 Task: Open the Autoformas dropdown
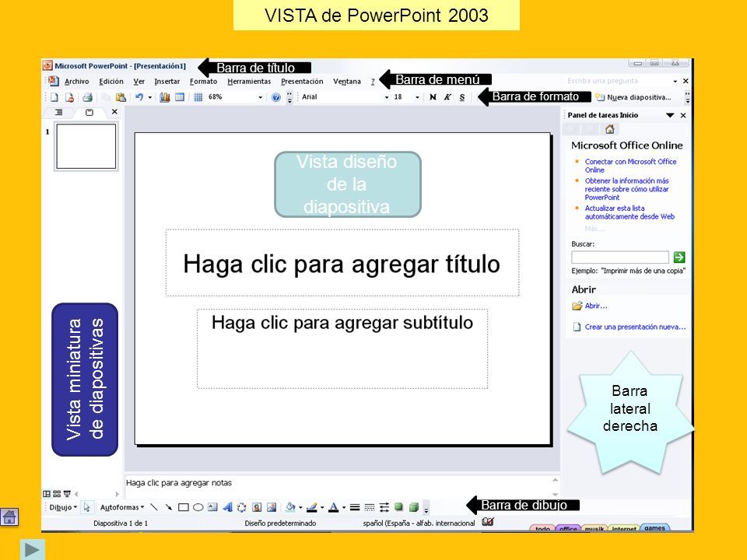coord(122,508)
